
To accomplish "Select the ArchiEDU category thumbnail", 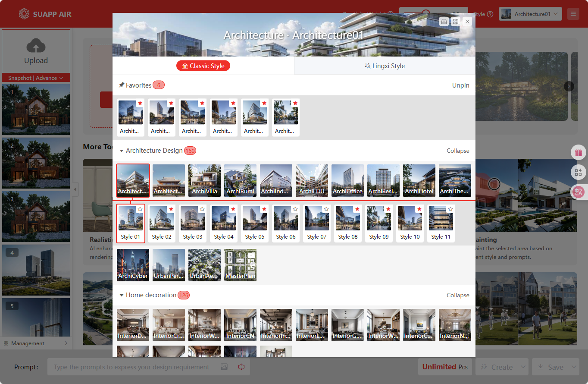I will pyautogui.click(x=312, y=180).
